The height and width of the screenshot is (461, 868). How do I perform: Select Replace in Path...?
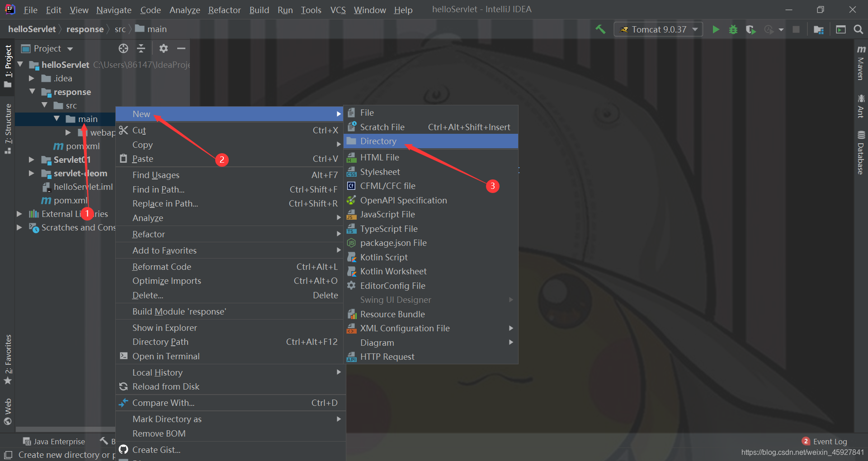230,203
